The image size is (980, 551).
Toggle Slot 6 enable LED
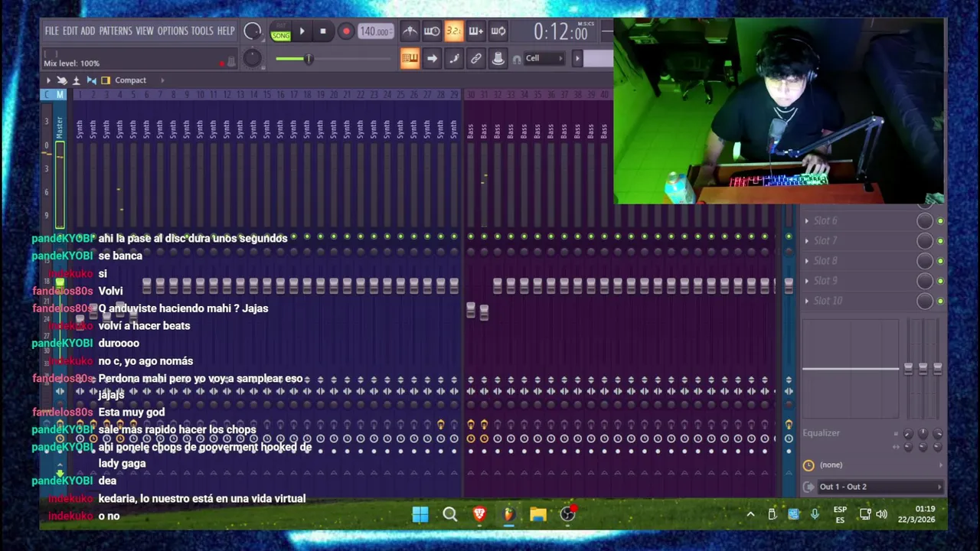pos(940,221)
